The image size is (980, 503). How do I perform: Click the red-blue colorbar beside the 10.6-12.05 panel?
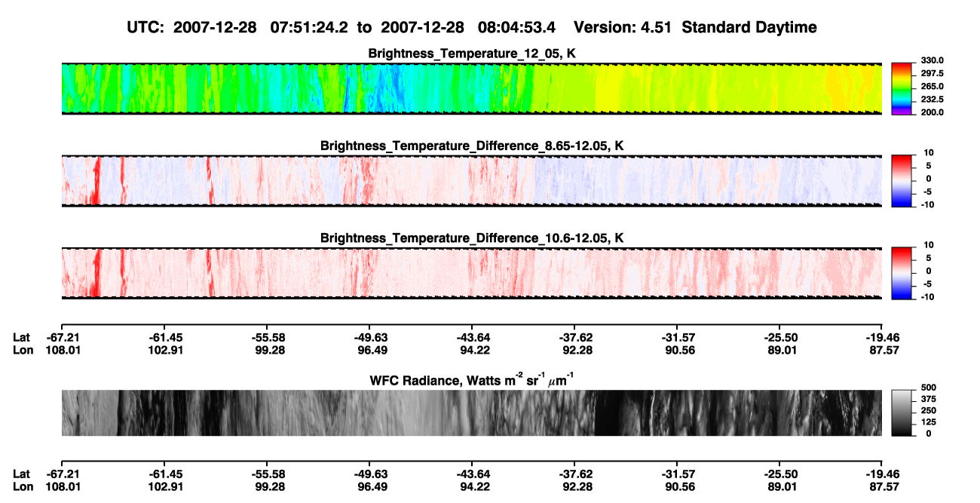point(902,273)
